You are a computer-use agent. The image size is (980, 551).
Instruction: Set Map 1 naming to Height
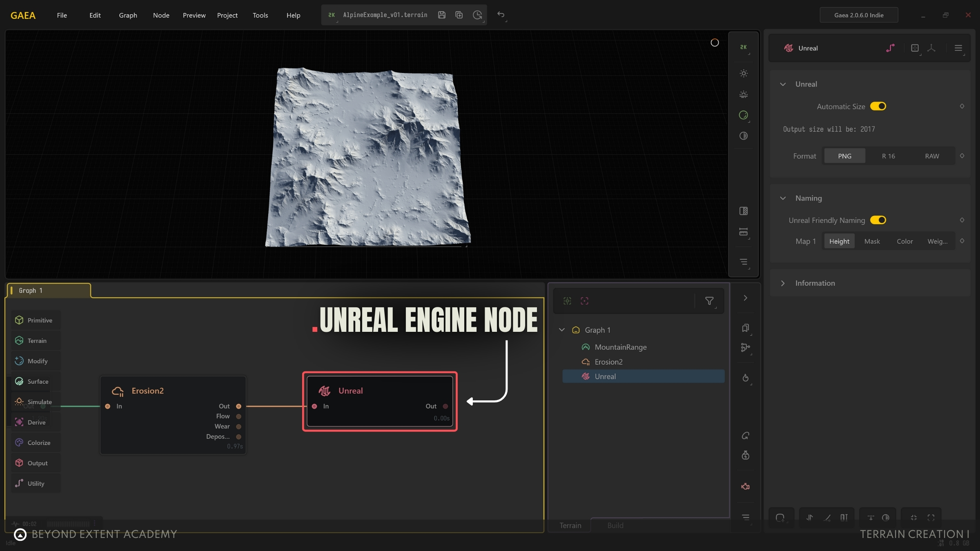pos(839,242)
